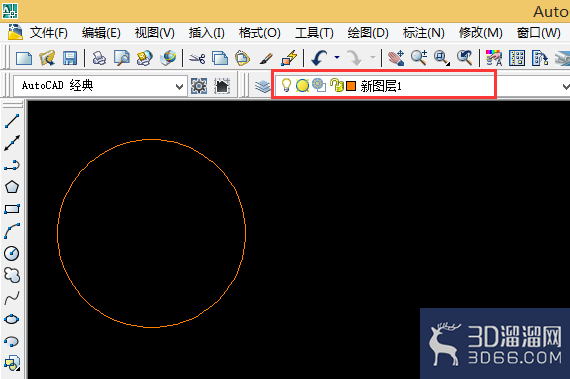Select the Revision Cloud tool
Image resolution: width=570 pixels, height=379 pixels.
[12, 275]
